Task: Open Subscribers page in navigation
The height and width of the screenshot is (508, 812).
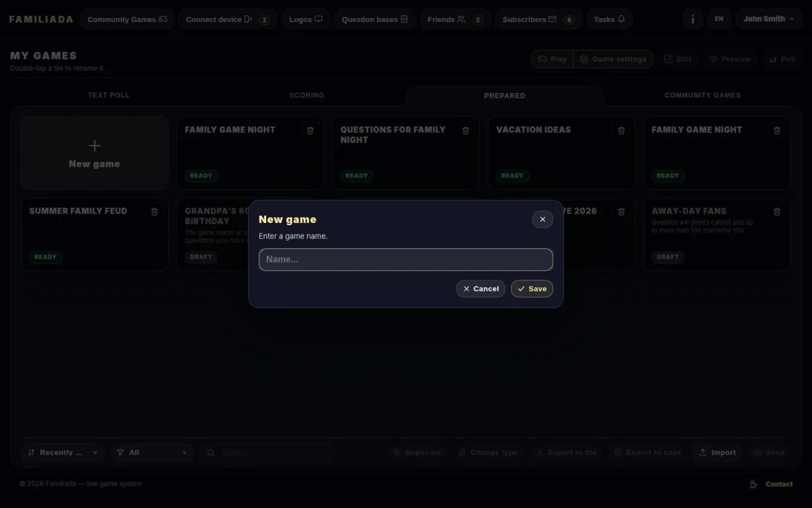Action: coord(538,19)
